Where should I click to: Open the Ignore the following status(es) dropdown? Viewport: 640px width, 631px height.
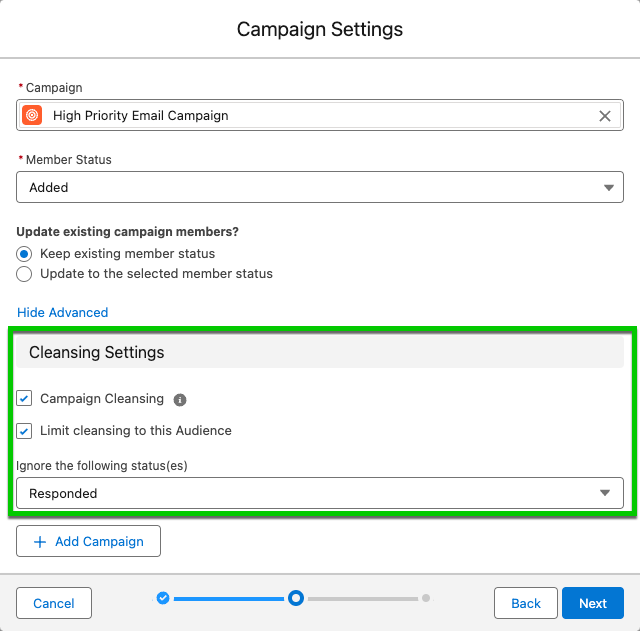click(320, 493)
